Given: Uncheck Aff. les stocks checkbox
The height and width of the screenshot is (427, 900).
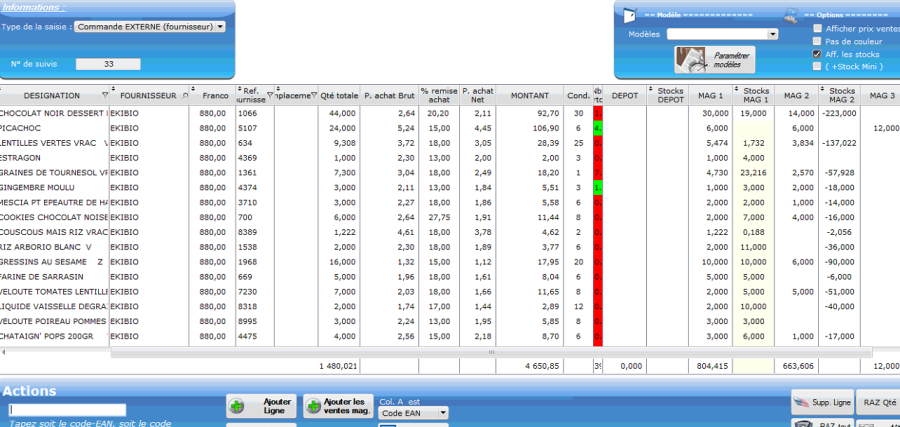Looking at the screenshot, I should 817,54.
